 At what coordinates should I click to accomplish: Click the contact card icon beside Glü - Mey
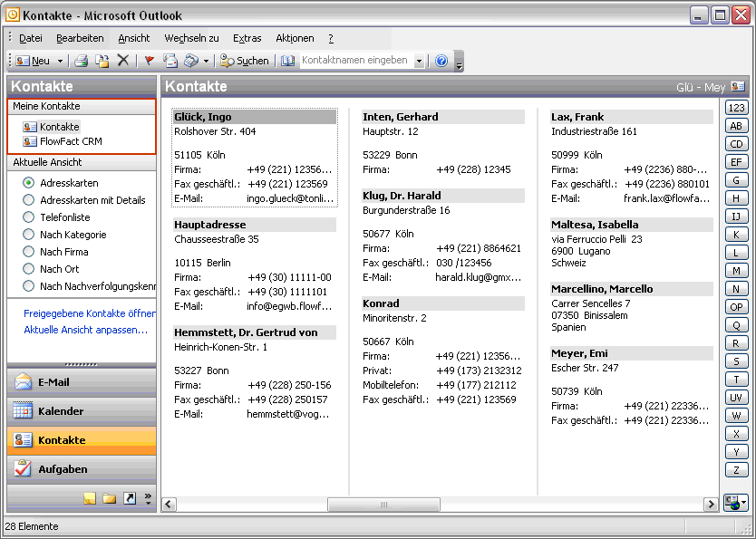(738, 87)
